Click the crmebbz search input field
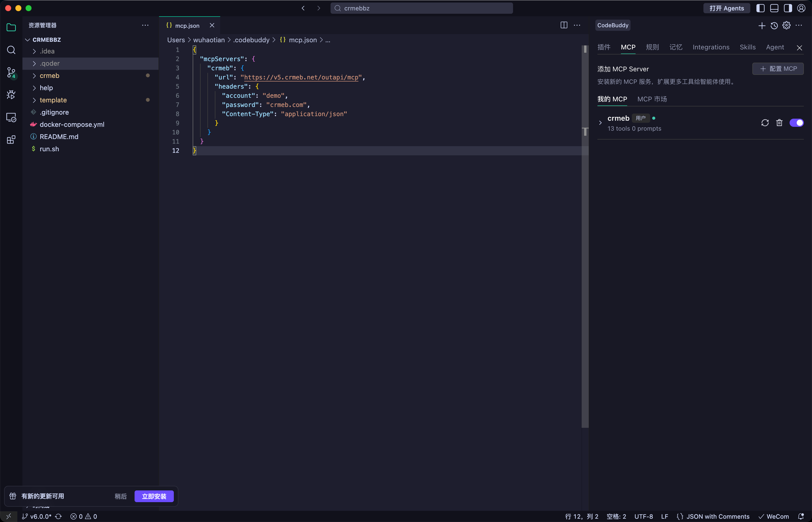Image resolution: width=812 pixels, height=522 pixels. [422, 8]
